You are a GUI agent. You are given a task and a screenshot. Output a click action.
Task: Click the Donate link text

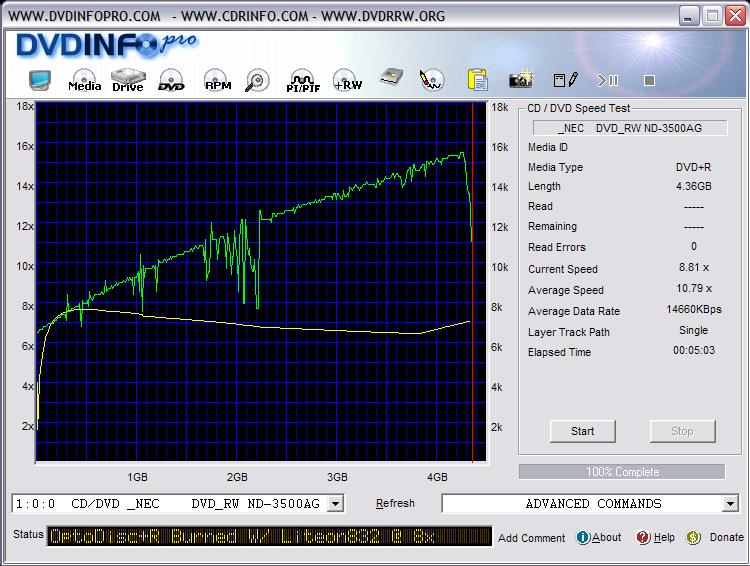(727, 537)
